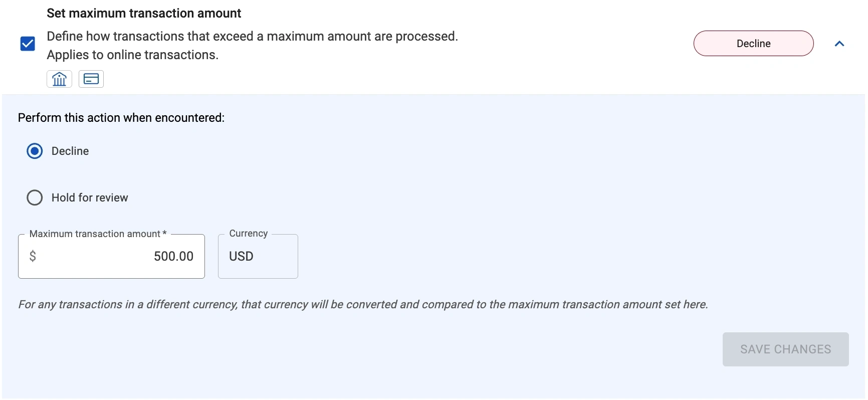
Task: Click the 500.00 amount value
Action: coord(173,257)
